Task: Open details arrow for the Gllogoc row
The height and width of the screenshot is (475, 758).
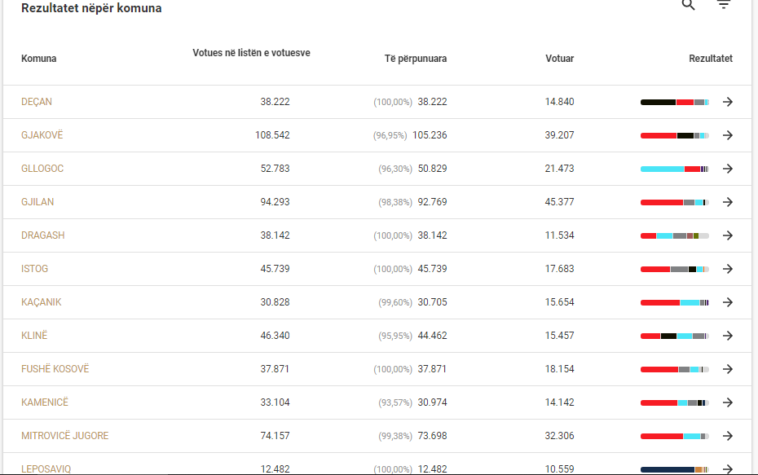Action: (x=728, y=169)
